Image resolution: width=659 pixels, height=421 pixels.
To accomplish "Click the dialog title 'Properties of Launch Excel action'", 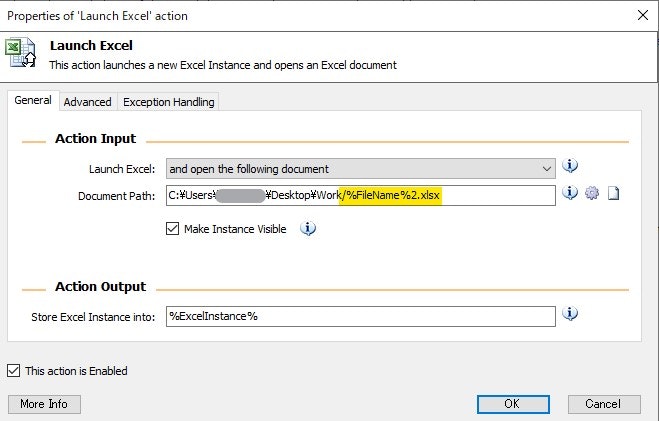I will pyautogui.click(x=98, y=16).
